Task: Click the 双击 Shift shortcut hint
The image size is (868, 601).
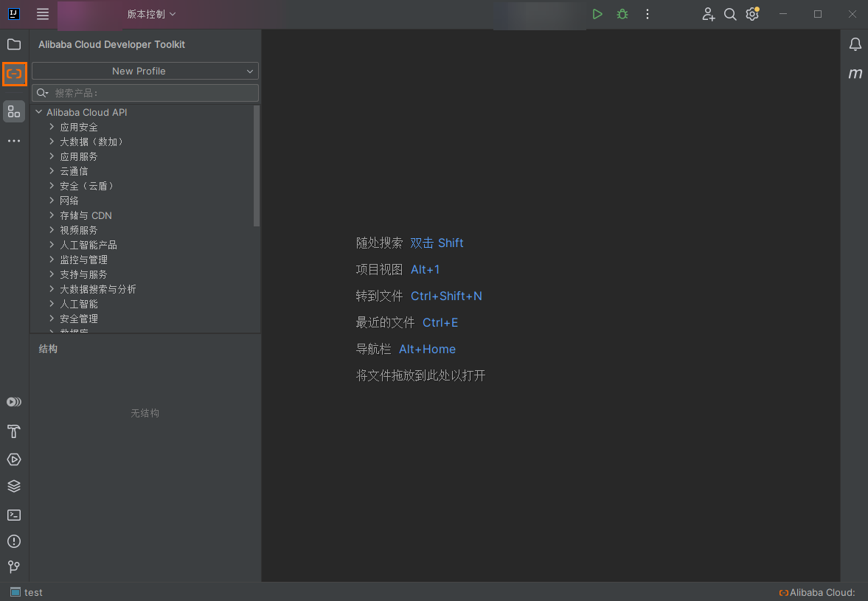Action: pyautogui.click(x=437, y=243)
